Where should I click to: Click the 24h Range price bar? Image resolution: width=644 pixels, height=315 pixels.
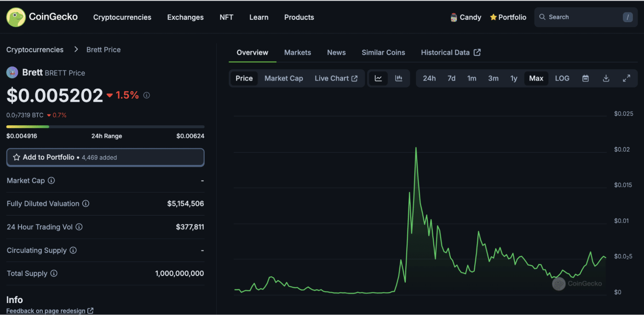105,127
